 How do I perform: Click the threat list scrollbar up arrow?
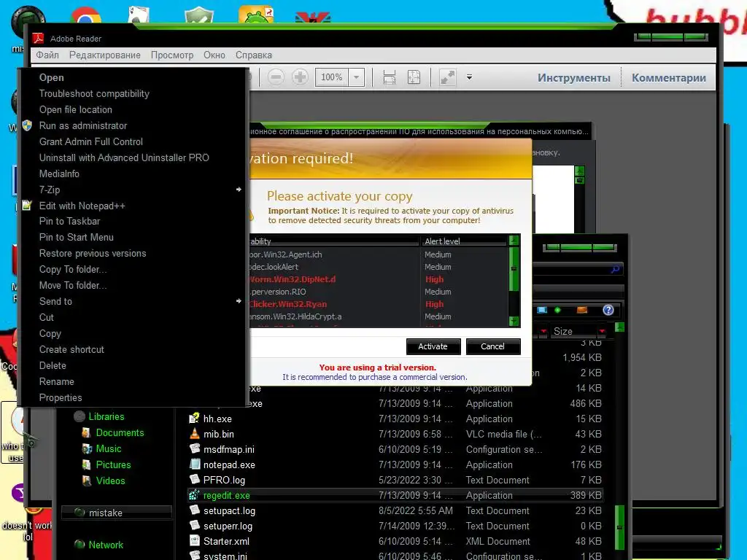tap(514, 240)
